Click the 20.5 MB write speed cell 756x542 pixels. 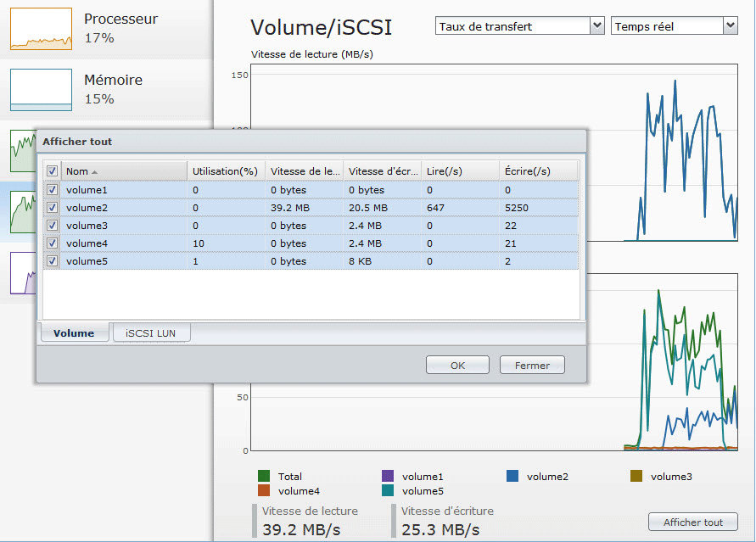pyautogui.click(x=368, y=208)
